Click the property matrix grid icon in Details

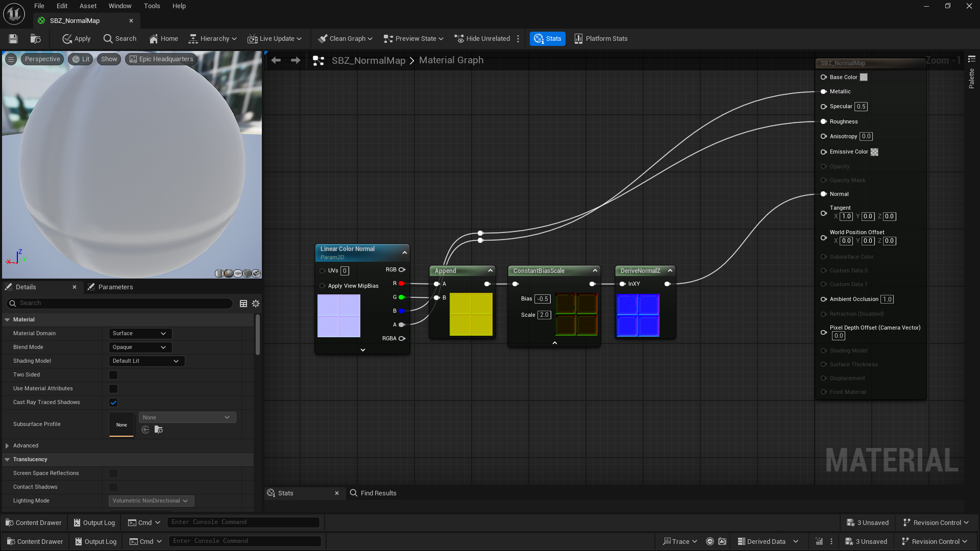tap(243, 304)
